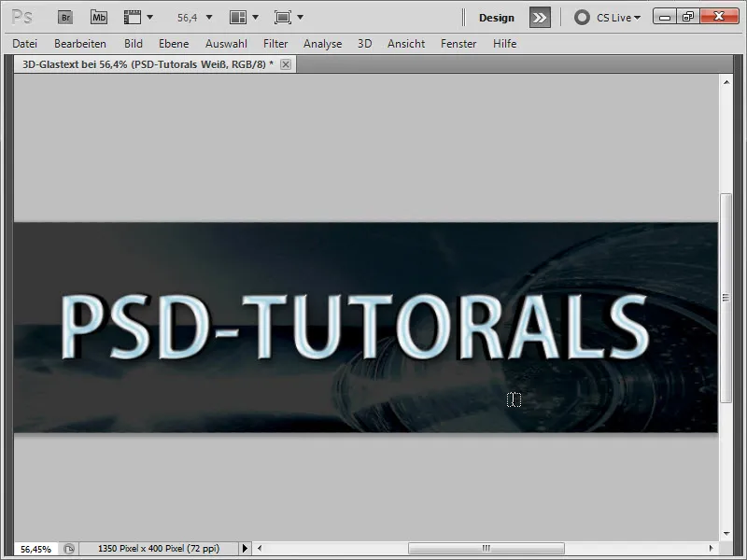Screen dimensions: 747x560
Task: Open the view extras filmstrip icon
Action: point(133,17)
